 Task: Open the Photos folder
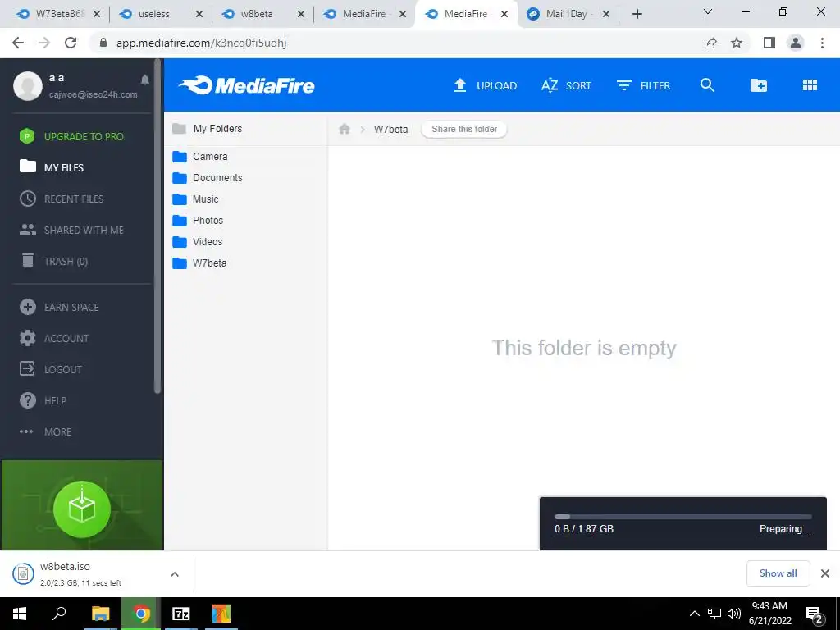tap(198, 221)
